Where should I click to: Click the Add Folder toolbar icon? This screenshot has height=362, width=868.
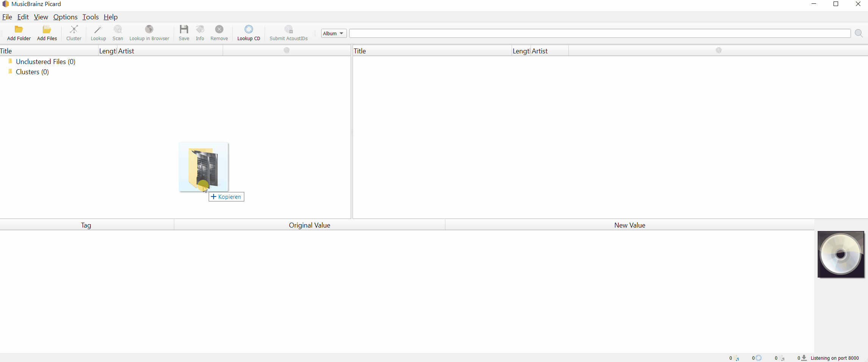coord(19,30)
